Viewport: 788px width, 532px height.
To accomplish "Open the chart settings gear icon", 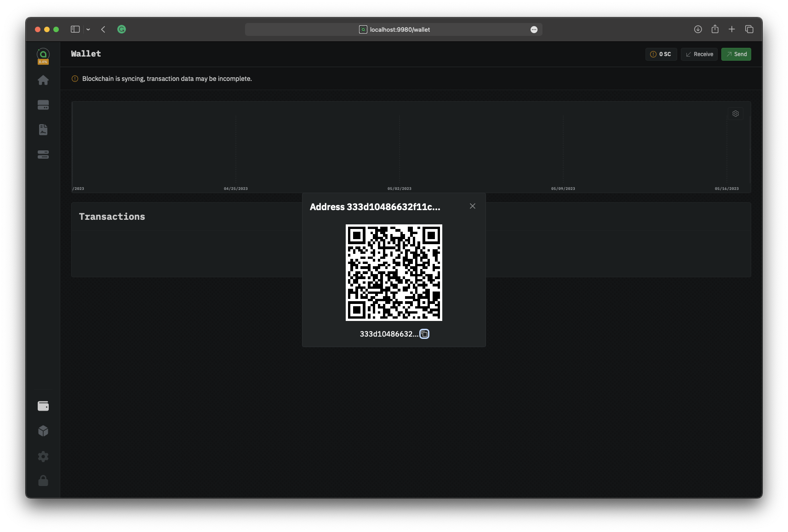I will tap(735, 114).
